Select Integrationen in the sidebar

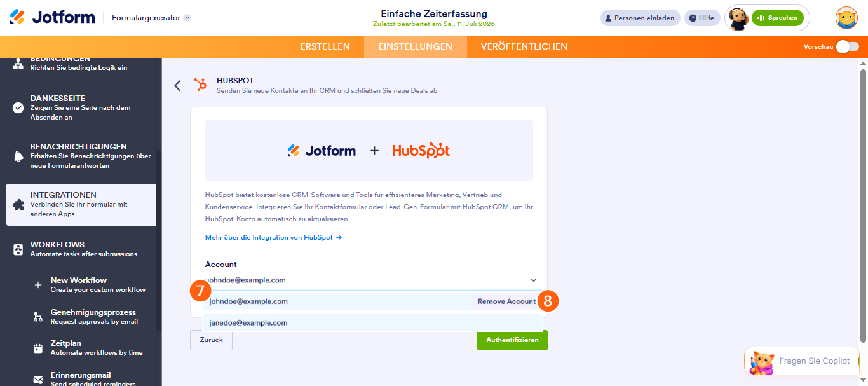click(81, 205)
